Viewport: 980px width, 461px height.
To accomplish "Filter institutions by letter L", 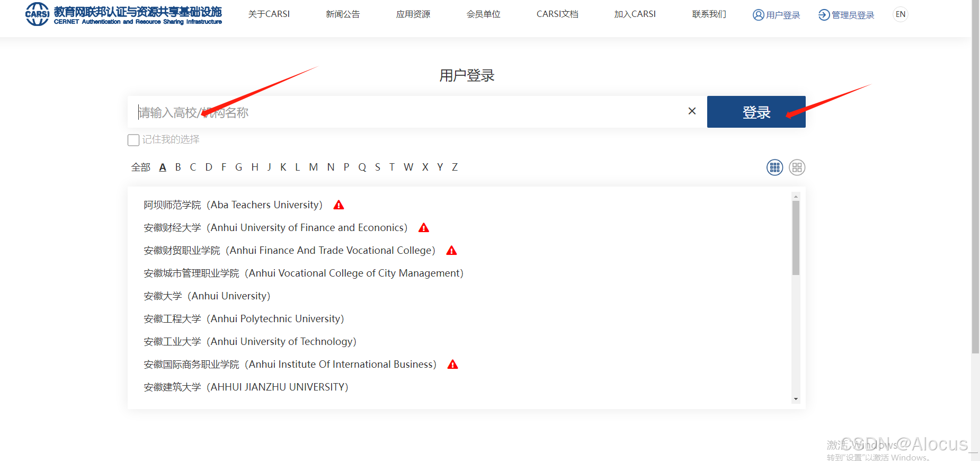I will (x=298, y=167).
